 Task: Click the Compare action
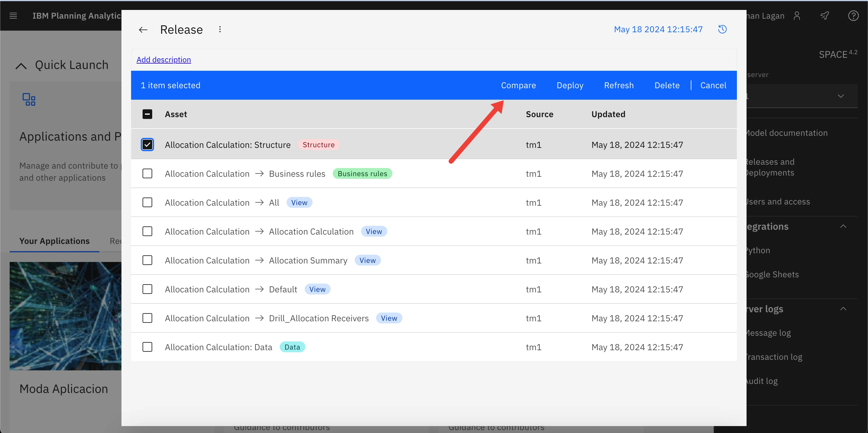pyautogui.click(x=518, y=85)
